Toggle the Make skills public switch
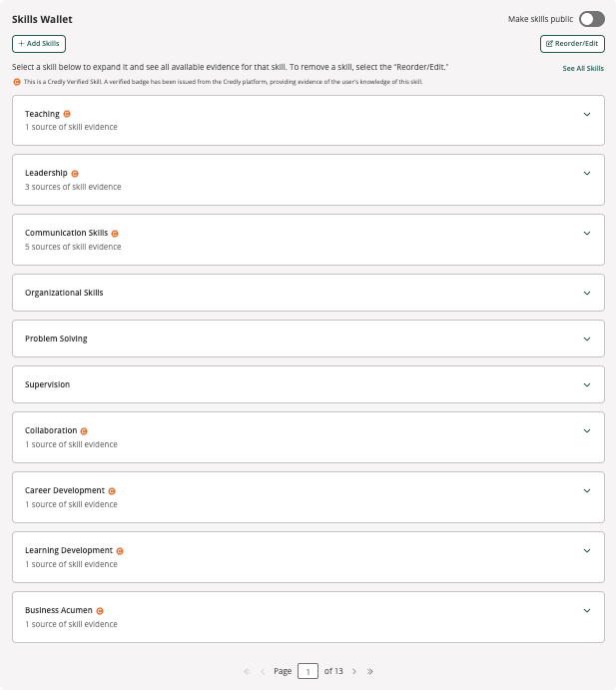 click(x=592, y=19)
